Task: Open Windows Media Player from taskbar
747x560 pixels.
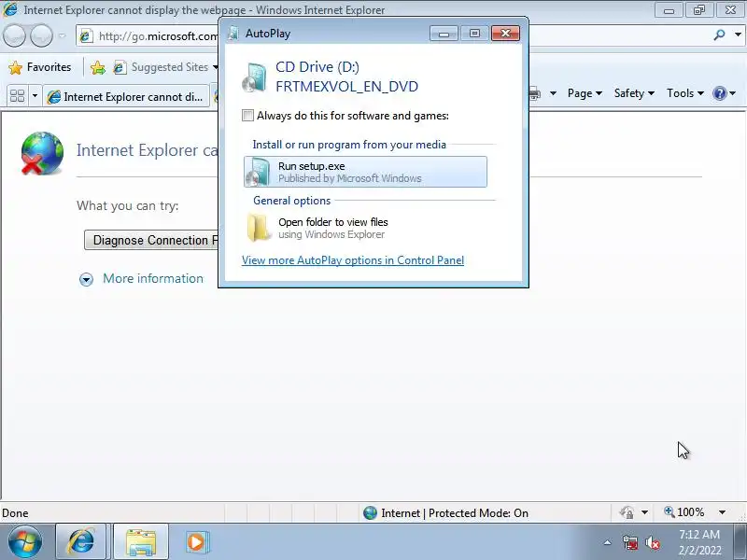Action: click(196, 542)
